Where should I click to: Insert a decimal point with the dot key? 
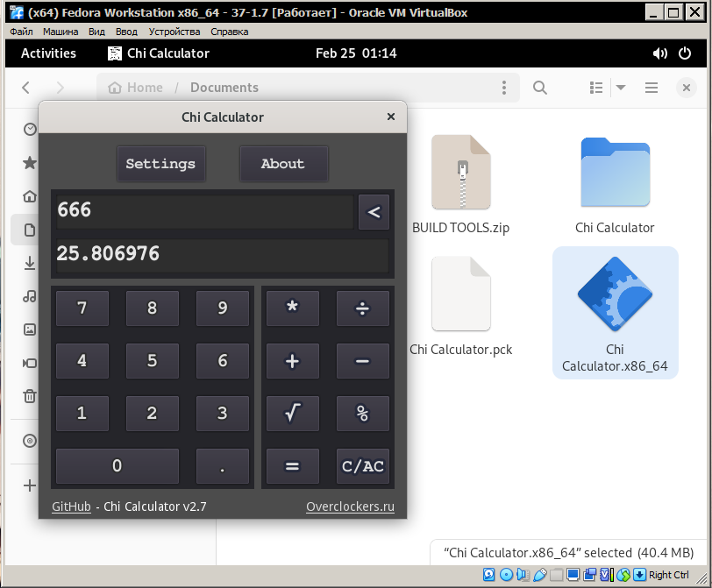(223, 466)
